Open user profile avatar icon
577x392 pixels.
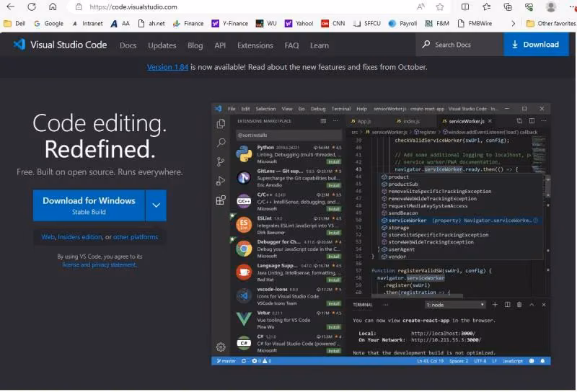550,6
